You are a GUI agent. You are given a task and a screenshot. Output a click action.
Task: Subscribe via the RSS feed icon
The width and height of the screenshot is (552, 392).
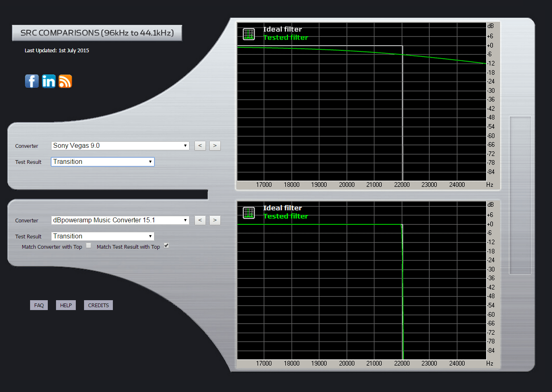click(65, 81)
